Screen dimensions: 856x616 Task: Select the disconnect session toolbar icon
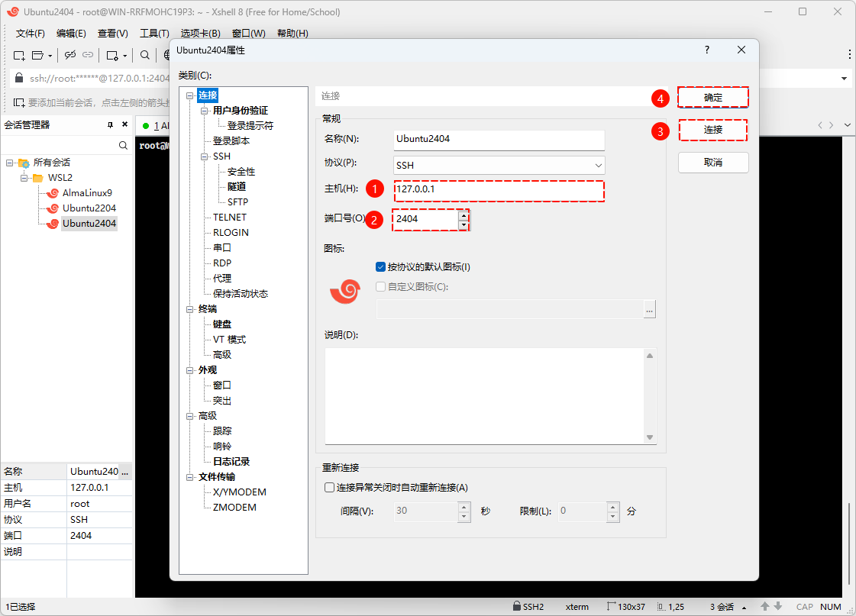[x=69, y=55]
